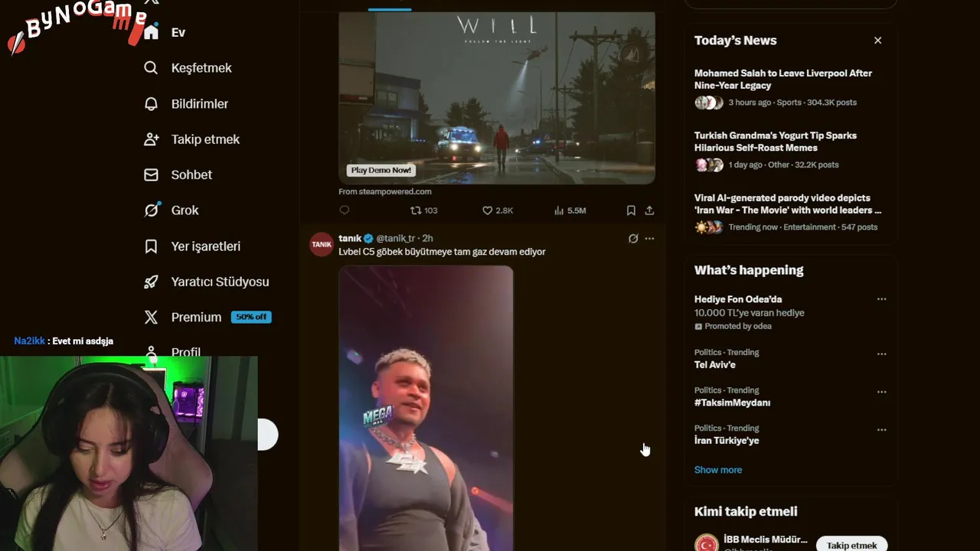
Task: Open From steampowered.com link
Action: (385, 191)
